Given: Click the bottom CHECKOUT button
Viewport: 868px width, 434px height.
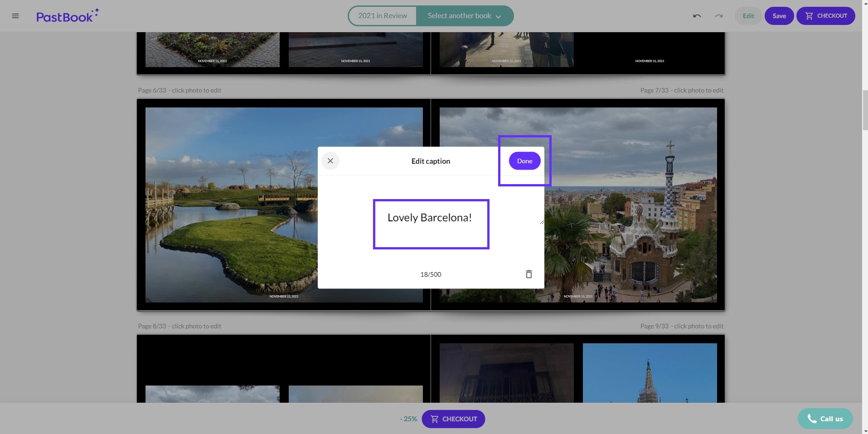Looking at the screenshot, I should 453,419.
